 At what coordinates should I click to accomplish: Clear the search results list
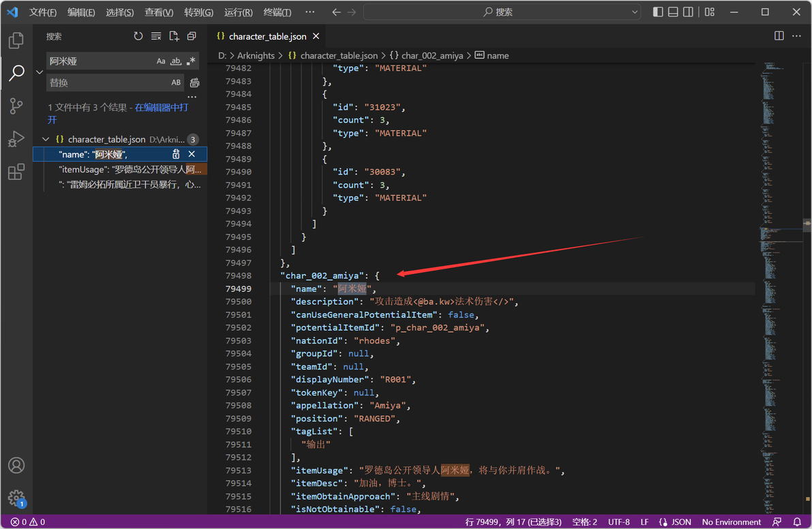tap(156, 36)
